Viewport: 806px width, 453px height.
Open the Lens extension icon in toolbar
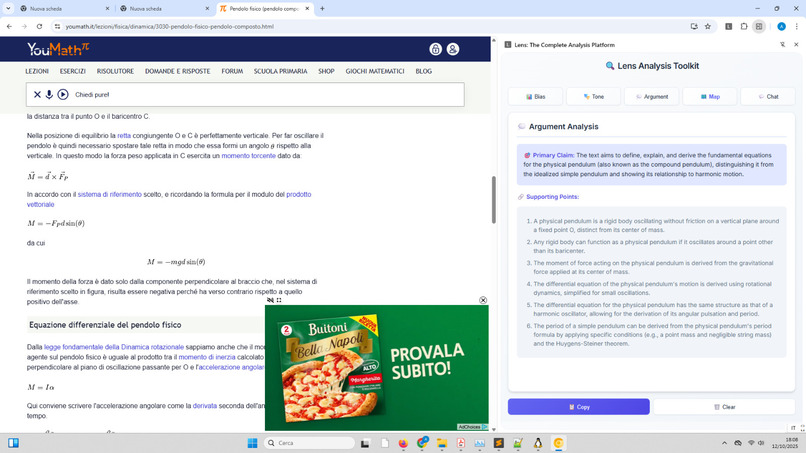728,26
